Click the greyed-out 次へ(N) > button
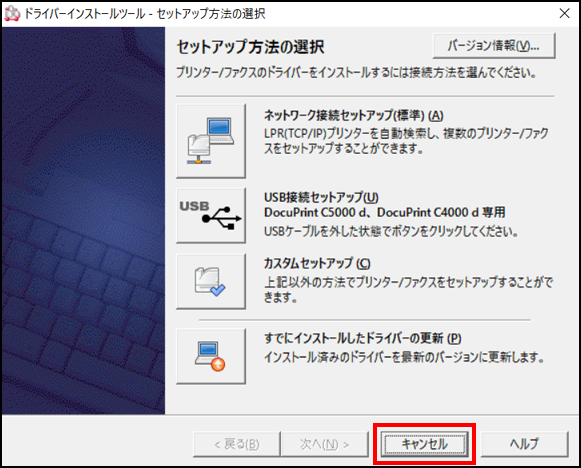Viewport: 581px width, 468px height. coord(325,444)
